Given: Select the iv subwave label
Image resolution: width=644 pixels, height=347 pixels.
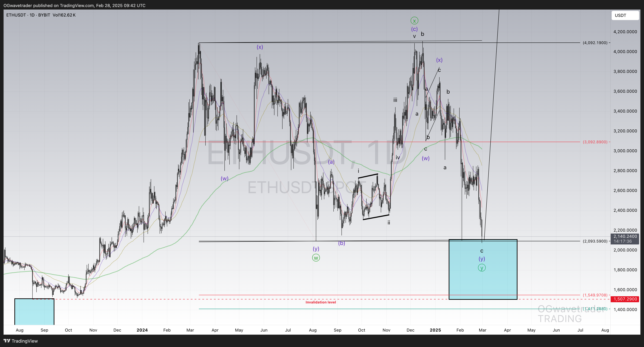Looking at the screenshot, I should pyautogui.click(x=397, y=157).
